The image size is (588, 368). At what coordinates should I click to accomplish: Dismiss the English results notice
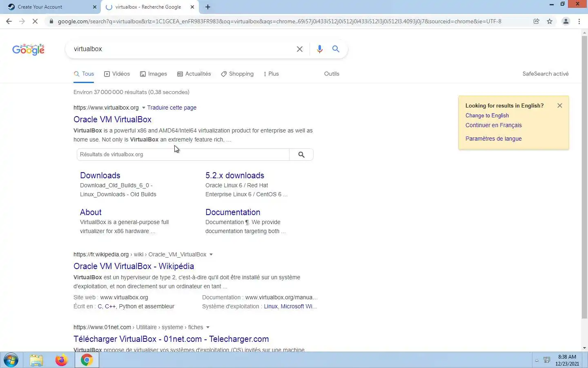(560, 105)
